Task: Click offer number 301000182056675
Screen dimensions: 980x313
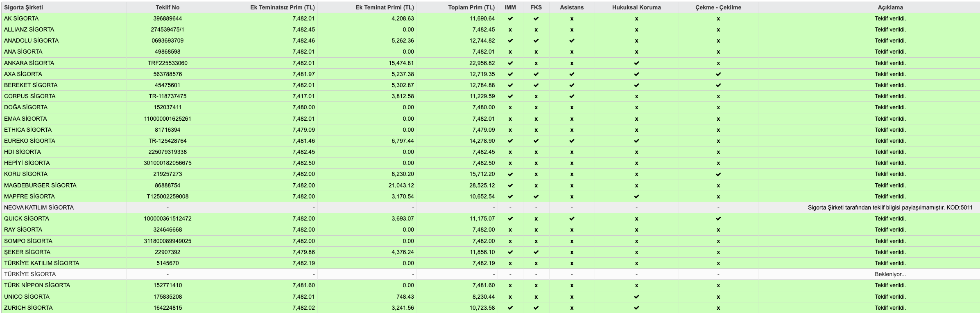Action: (x=167, y=163)
